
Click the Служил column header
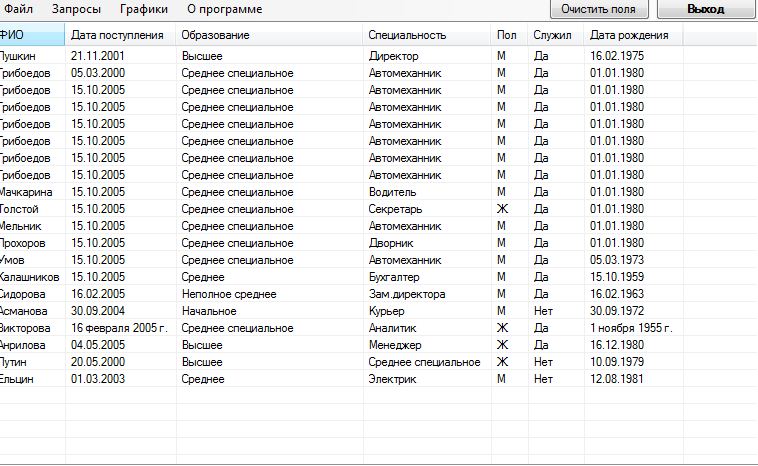[556, 35]
